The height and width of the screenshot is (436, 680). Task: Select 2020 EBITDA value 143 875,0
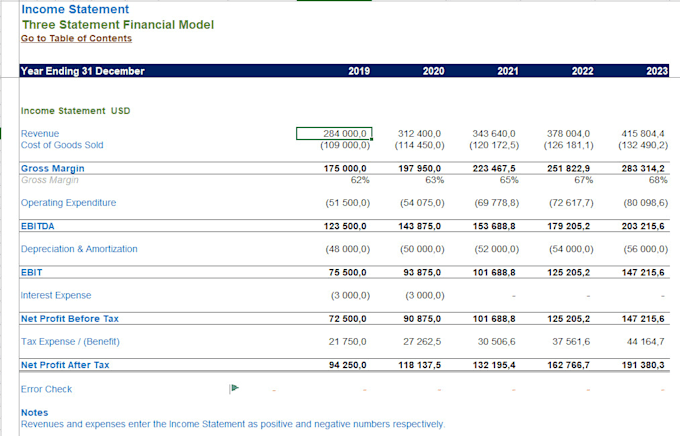[x=420, y=226]
